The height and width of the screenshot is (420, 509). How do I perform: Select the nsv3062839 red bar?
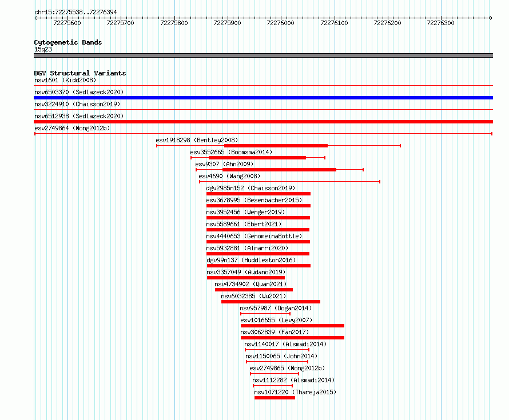pos(292,338)
